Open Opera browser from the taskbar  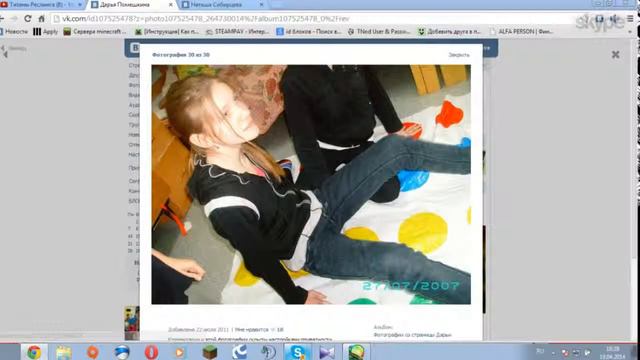(151, 352)
